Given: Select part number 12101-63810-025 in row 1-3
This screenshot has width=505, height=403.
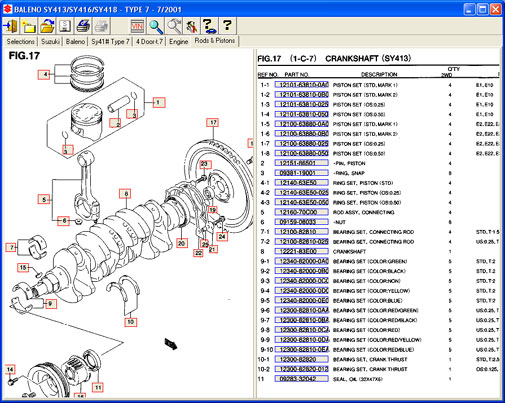Looking at the screenshot, I should (x=302, y=105).
